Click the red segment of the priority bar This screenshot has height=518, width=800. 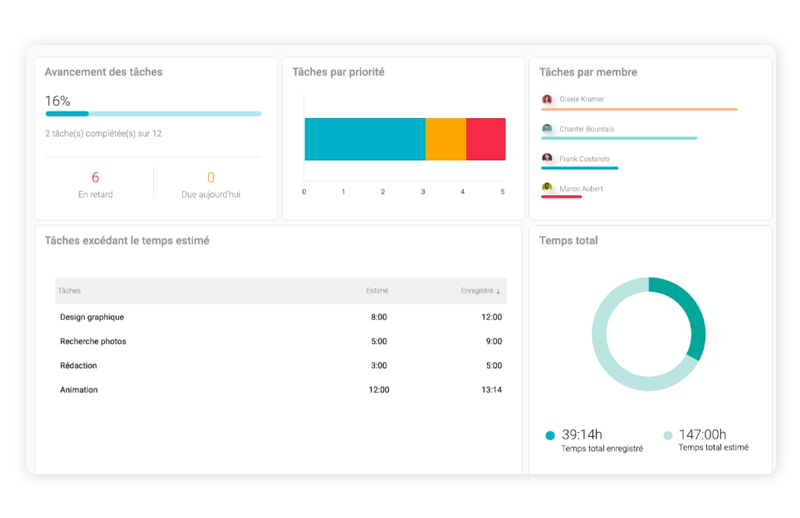click(486, 139)
